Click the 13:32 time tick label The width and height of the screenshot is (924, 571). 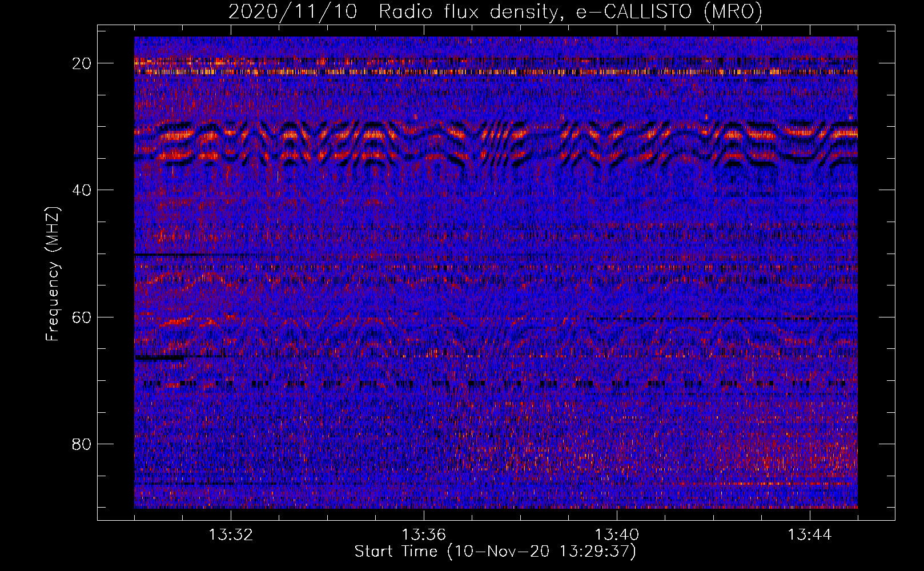231,535
